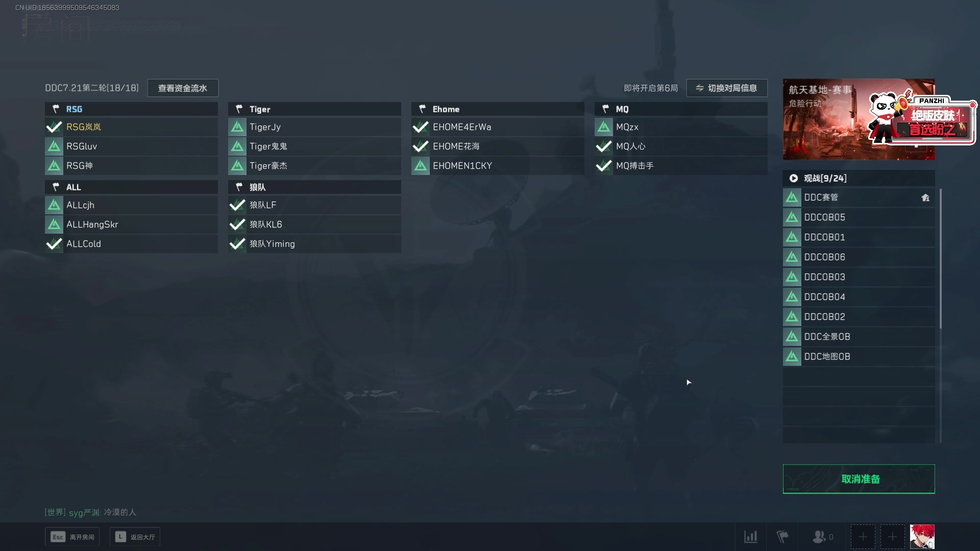The height and width of the screenshot is (551, 980).
Task: Click the flag icon in bottom bar
Action: point(782,537)
